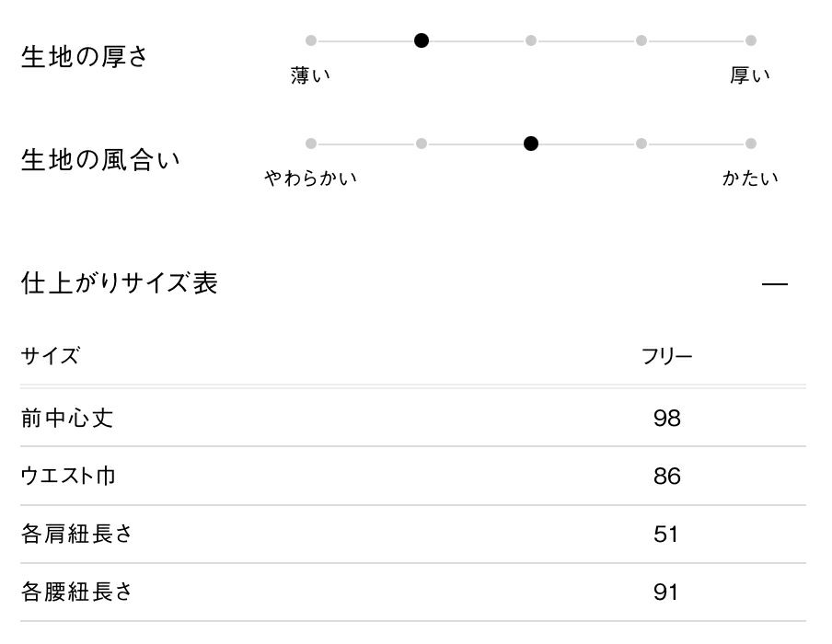Click the value 91 for 各腰紐長さ

tap(666, 592)
